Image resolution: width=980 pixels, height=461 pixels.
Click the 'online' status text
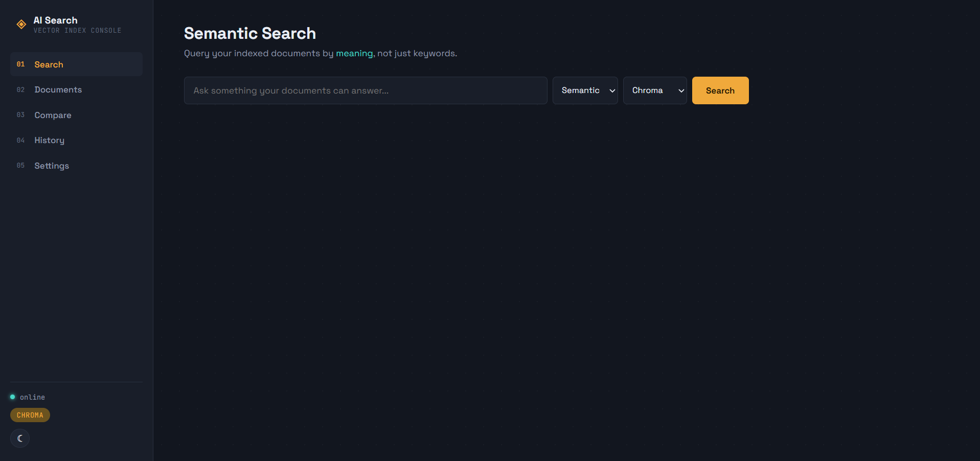point(32,397)
